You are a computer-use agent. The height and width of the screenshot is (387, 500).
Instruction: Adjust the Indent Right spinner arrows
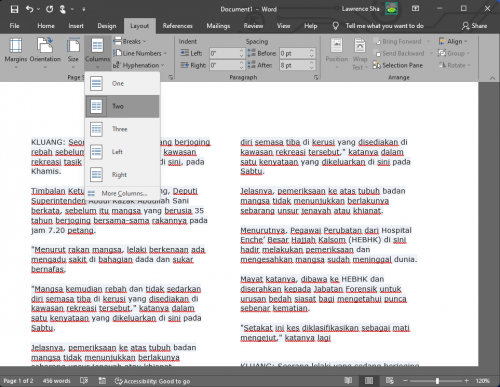coord(242,65)
